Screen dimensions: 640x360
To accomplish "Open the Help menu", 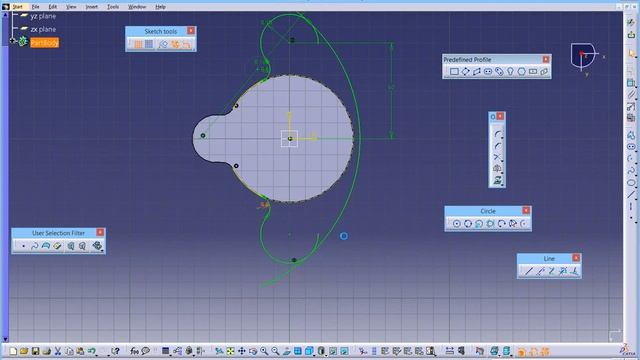I will (160, 7).
